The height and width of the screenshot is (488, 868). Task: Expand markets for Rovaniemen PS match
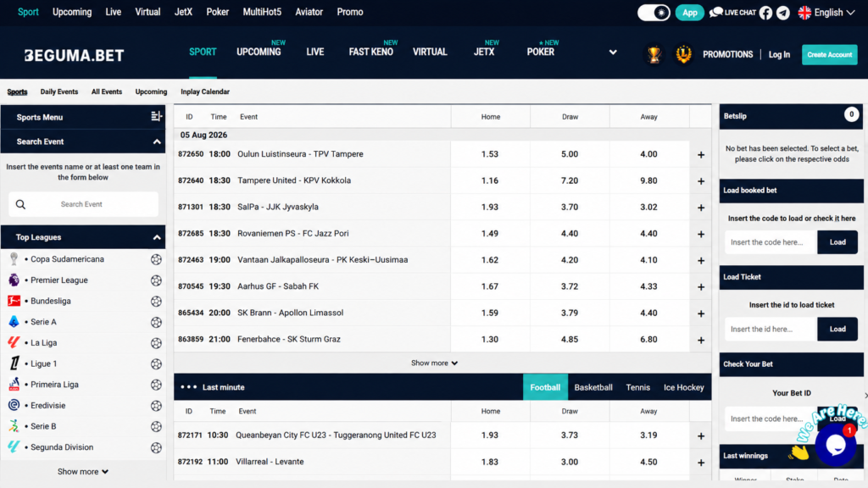point(701,234)
